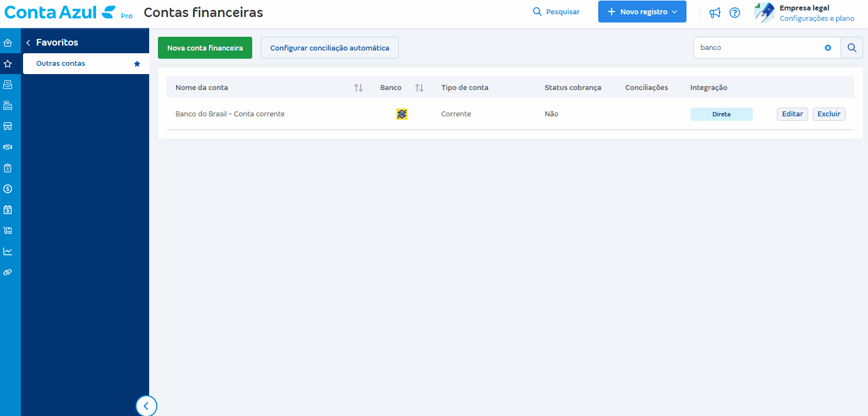Collapse sidebar with round chevron button
This screenshot has width=868, height=416.
click(146, 406)
